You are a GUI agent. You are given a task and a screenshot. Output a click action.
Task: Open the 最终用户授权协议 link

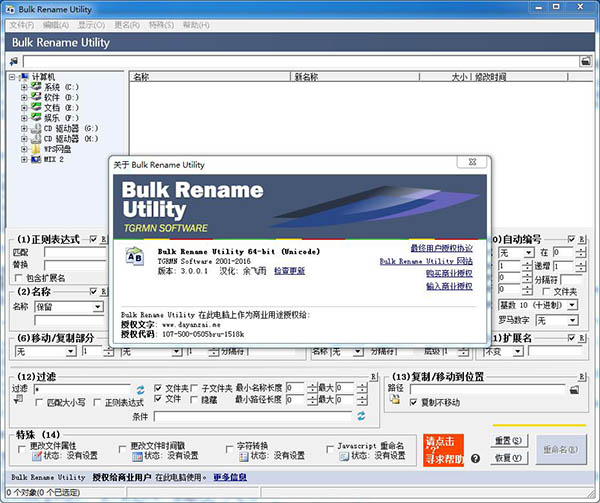point(442,248)
